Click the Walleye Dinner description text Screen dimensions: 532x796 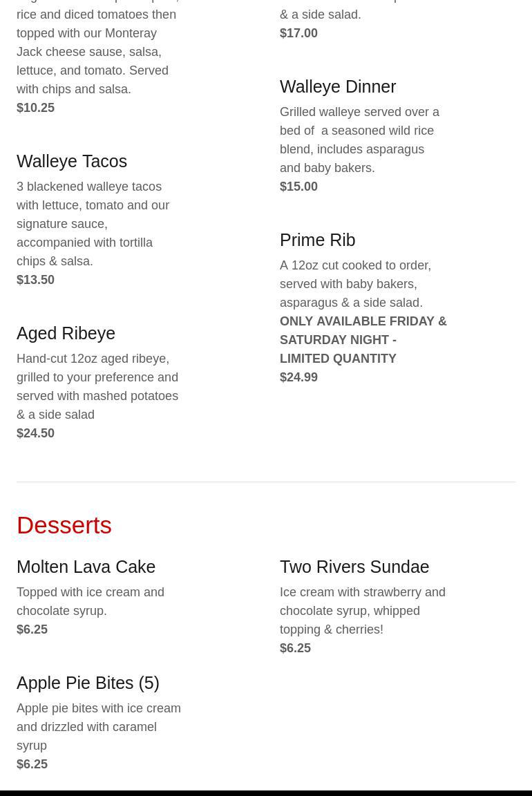[359, 140]
